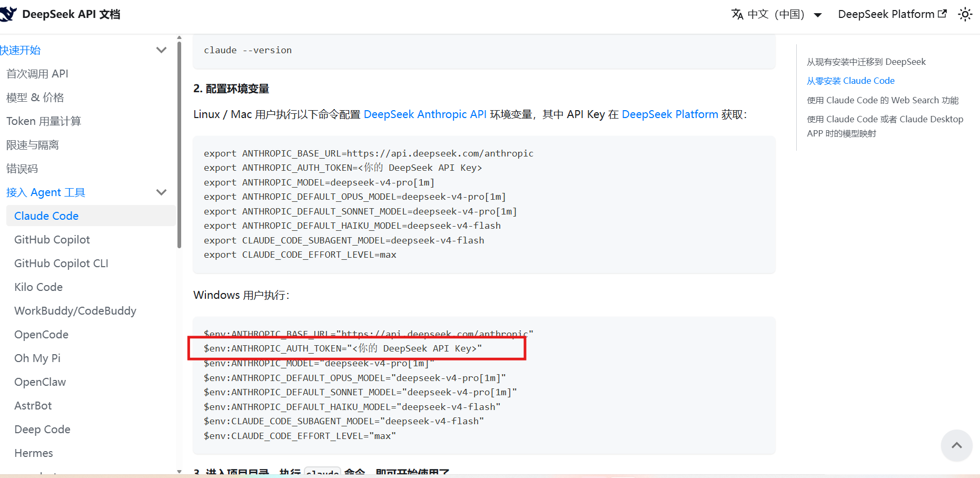Open GitHub Copilot CLI sidebar item
Screen dimensions: 980x478
pyautogui.click(x=61, y=264)
